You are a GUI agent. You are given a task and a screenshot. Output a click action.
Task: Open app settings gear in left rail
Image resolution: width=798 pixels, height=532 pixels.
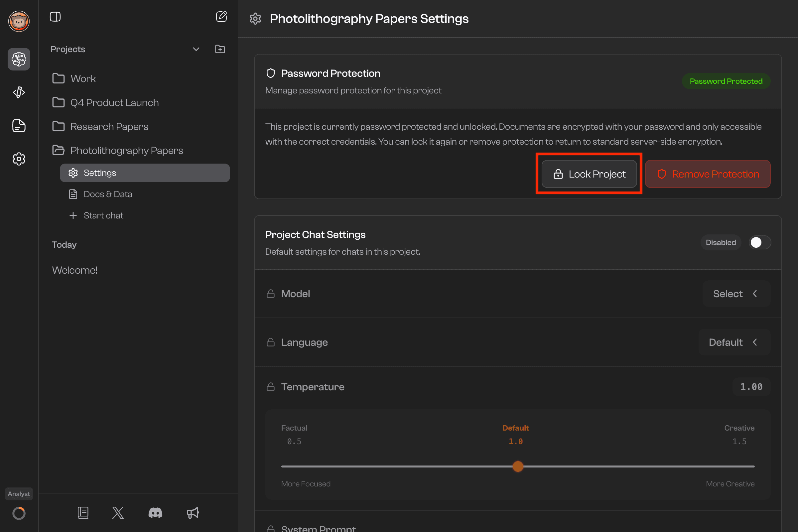pos(19,159)
